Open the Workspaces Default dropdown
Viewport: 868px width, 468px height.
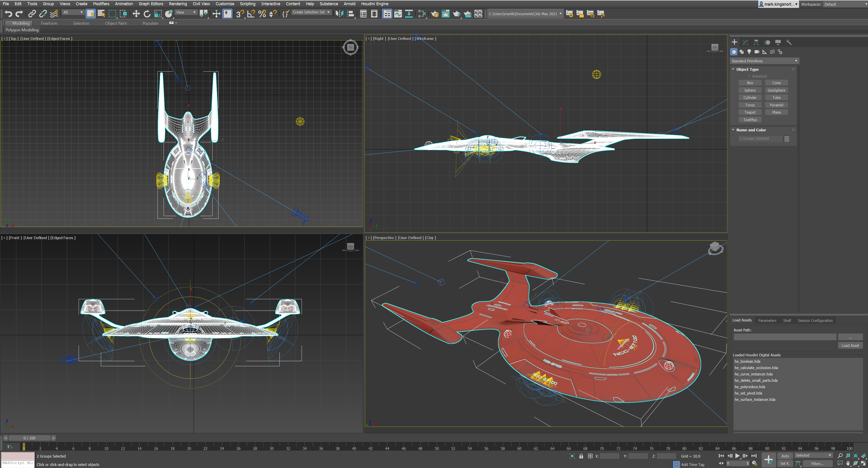(845, 4)
